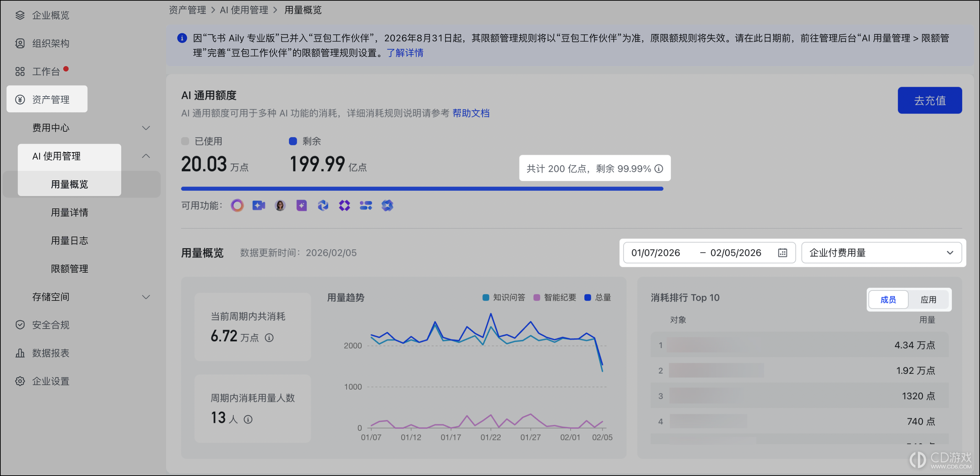Expand the 费用中心 section chevron
This screenshot has height=476, width=980.
(x=146, y=128)
